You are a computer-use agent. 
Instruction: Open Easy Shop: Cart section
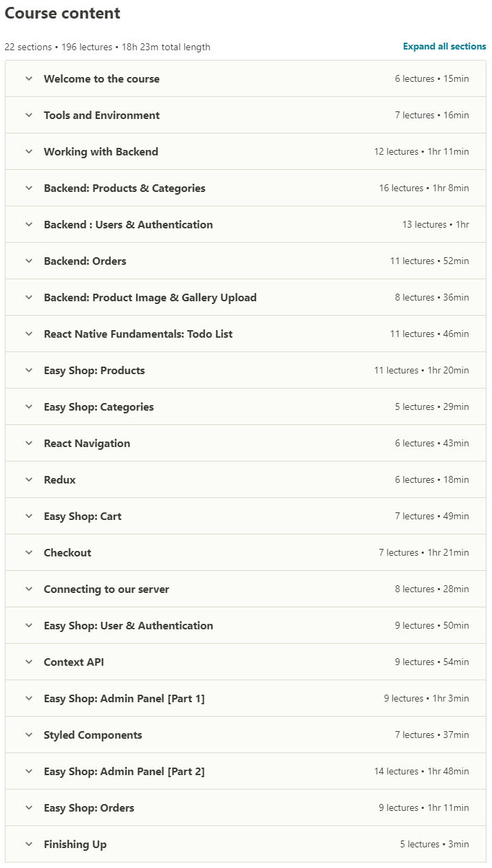click(246, 516)
